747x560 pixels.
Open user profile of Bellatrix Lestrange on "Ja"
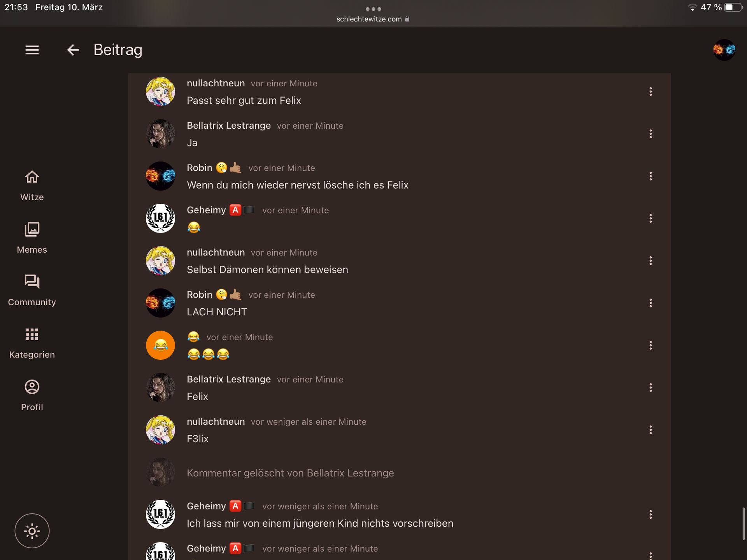coord(229,126)
